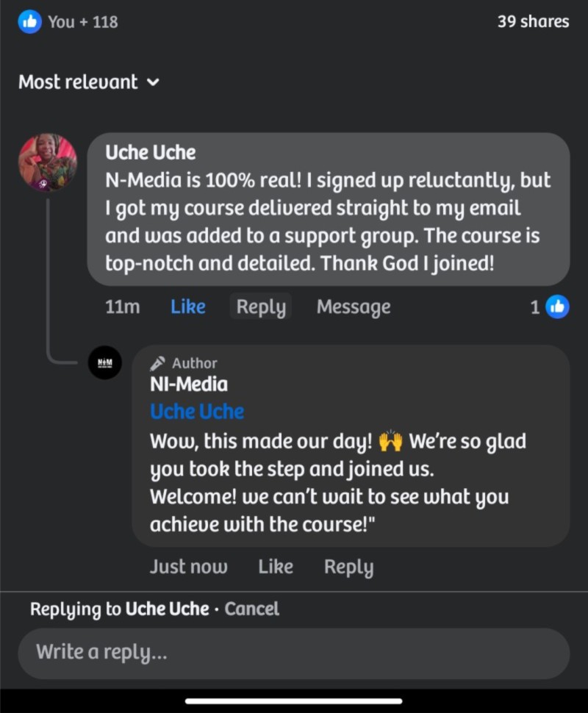The image size is (588, 713).
Task: Cancel replying to Uche Uche
Action: point(251,609)
